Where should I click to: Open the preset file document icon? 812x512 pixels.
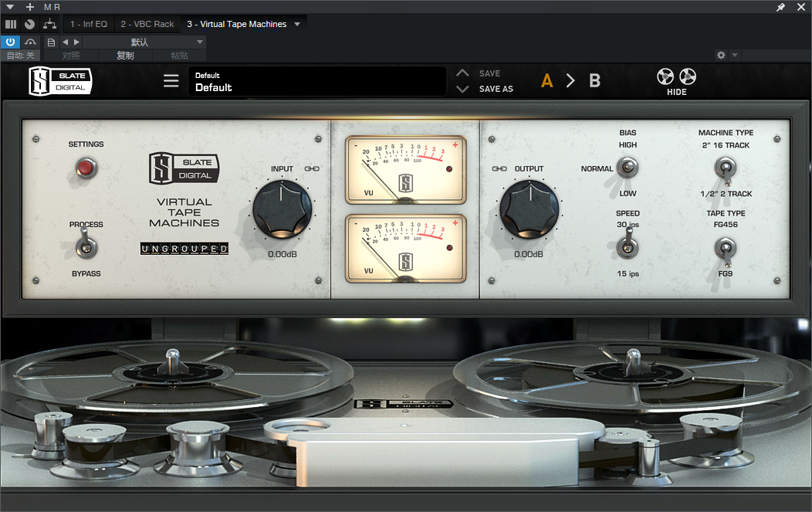[51, 42]
